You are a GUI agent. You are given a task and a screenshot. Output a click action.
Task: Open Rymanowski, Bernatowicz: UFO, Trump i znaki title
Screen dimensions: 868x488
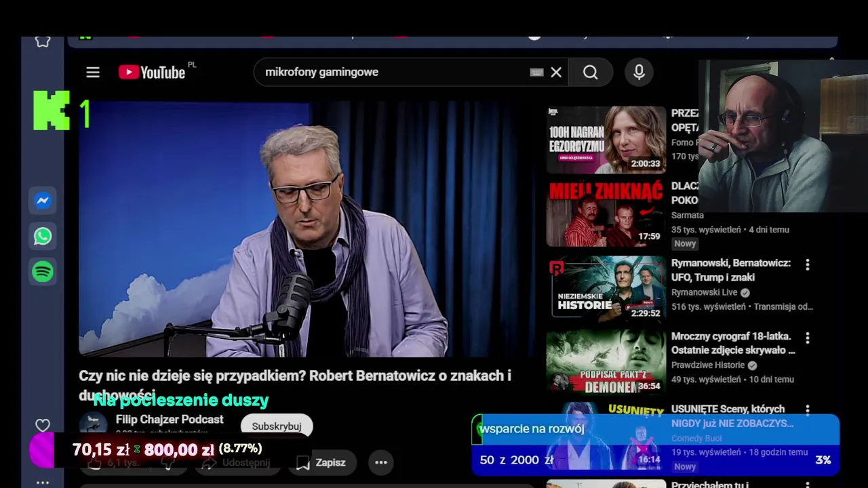(x=731, y=270)
